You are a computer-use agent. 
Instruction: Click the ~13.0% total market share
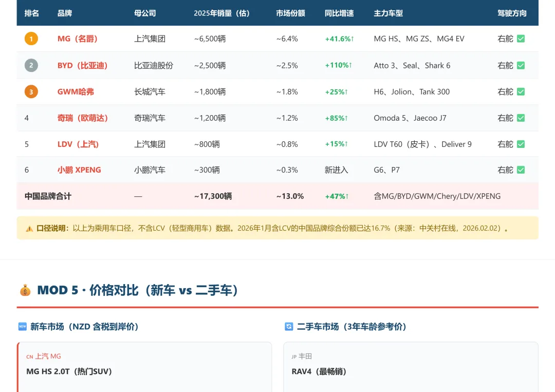(290, 196)
